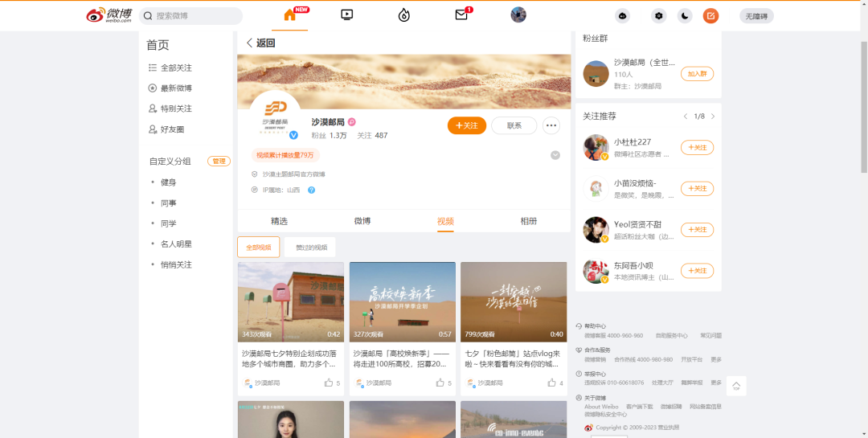Open the 开放平台 footer link

(x=691, y=359)
